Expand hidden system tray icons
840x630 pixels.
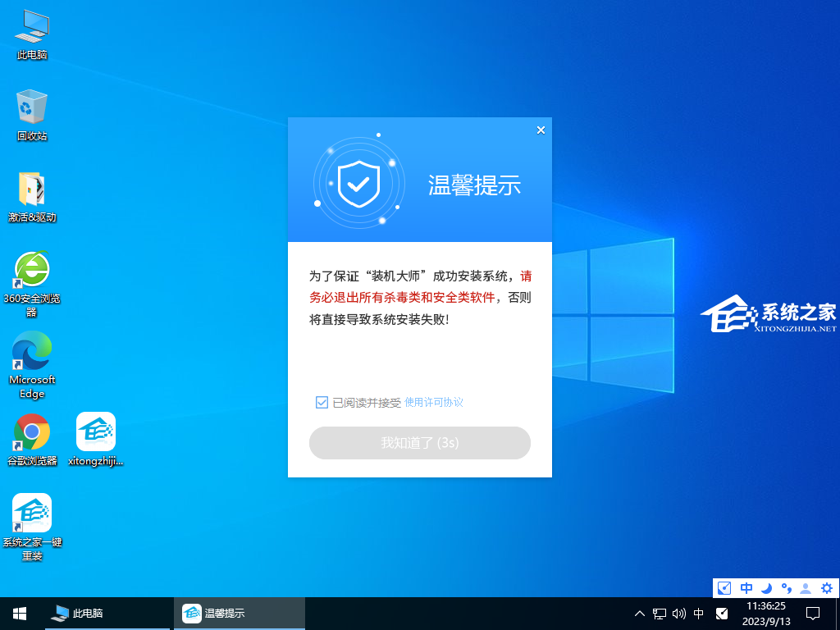(x=639, y=613)
